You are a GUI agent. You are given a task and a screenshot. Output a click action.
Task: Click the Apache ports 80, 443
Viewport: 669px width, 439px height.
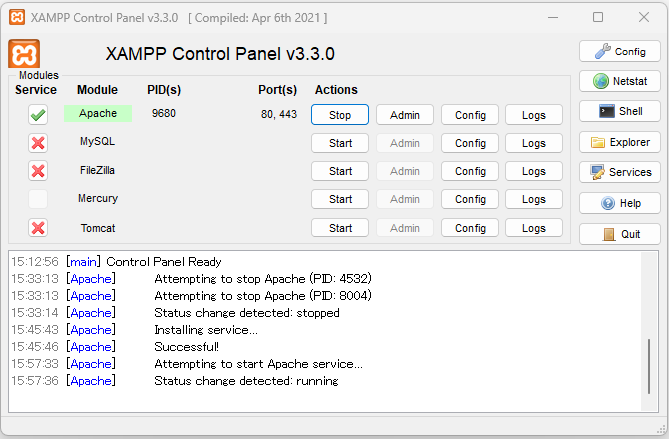[279, 114]
